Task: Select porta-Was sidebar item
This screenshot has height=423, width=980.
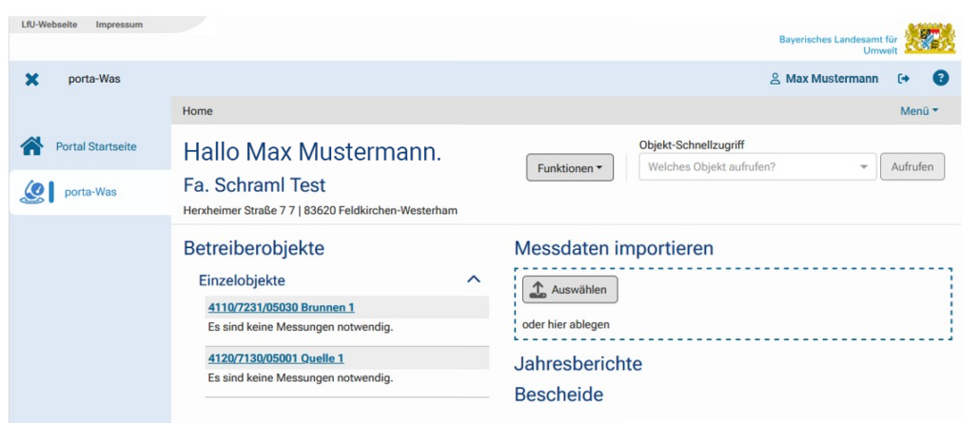Action: [92, 191]
